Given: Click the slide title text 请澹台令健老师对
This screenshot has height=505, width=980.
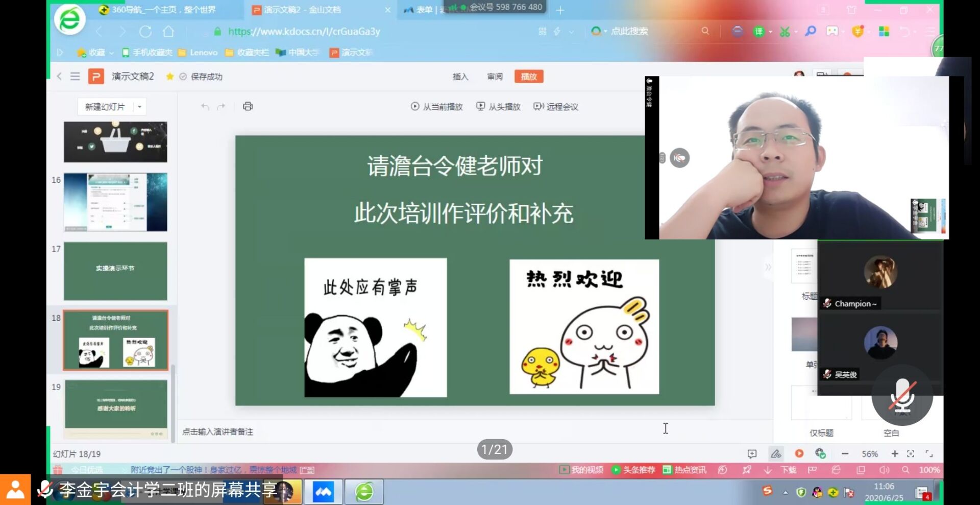Looking at the screenshot, I should (455, 166).
